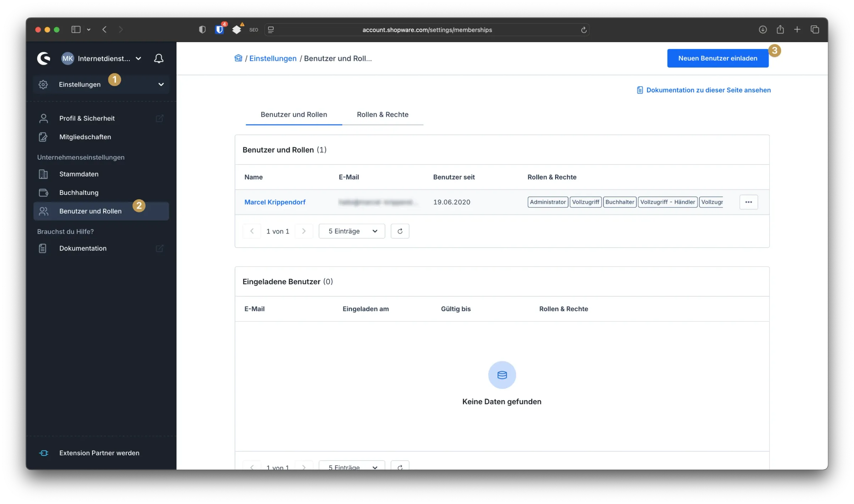This screenshot has width=854, height=504.
Task: Click Neuen Benutzer einladen button
Action: pos(717,58)
